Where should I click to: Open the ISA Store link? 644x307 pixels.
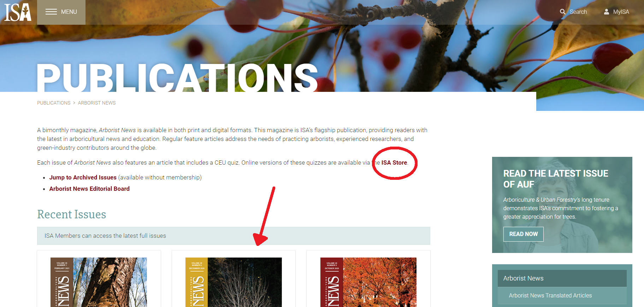point(394,163)
